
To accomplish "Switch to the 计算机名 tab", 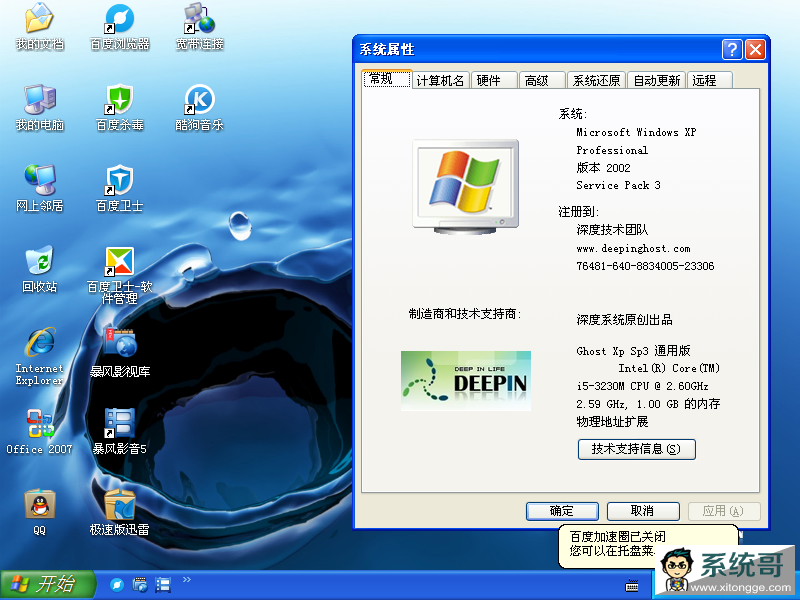I will point(440,81).
